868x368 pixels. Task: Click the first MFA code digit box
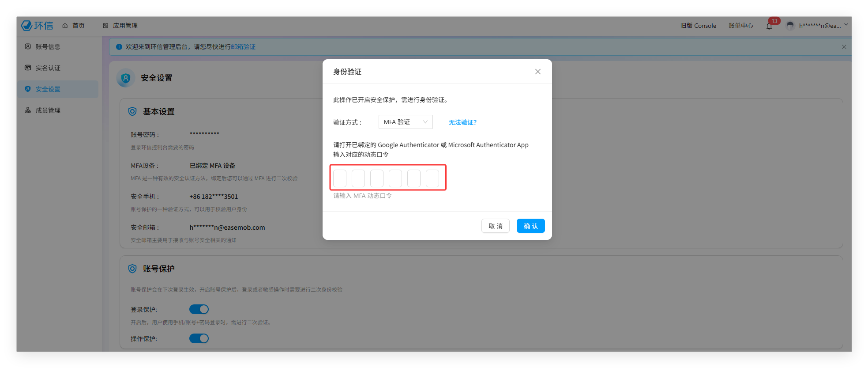[x=340, y=178]
